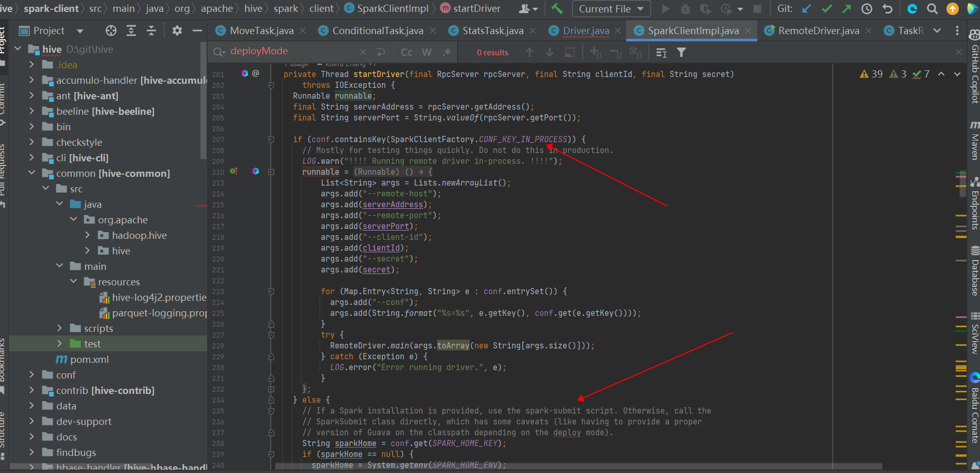The image size is (980, 473).
Task: Jump to next search occurrence arrow
Action: pos(550,52)
